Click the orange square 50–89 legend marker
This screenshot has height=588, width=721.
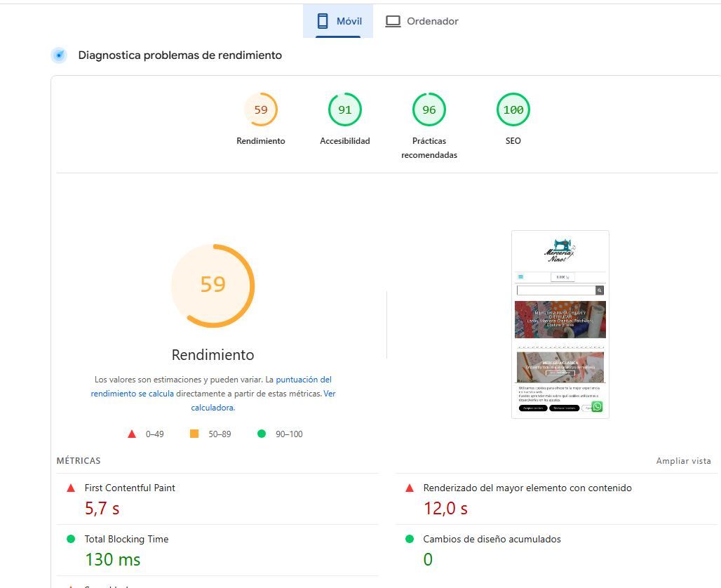coord(194,434)
